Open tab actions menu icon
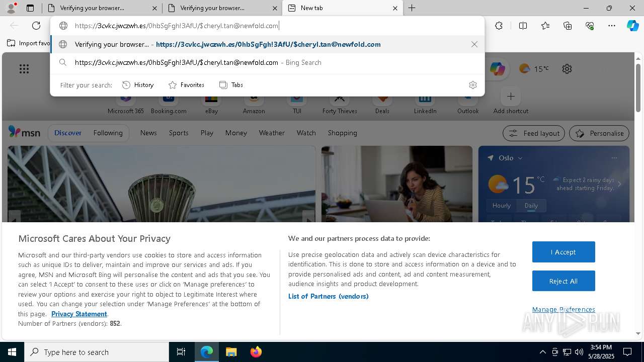Viewport: 644px width, 362px height. tap(30, 8)
